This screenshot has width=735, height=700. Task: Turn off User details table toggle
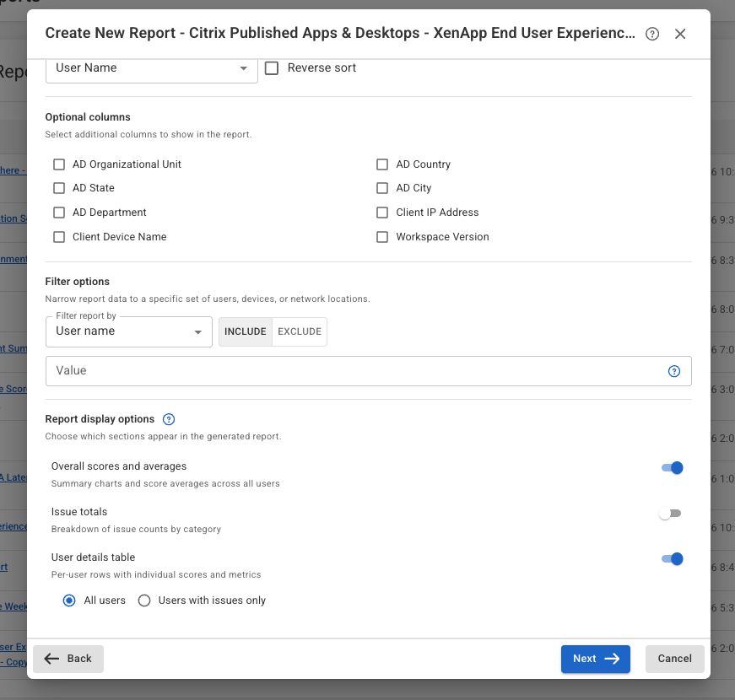(673, 558)
